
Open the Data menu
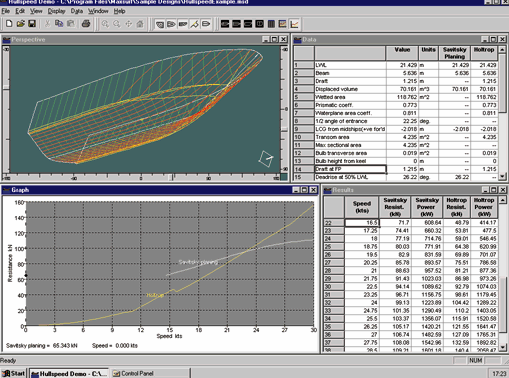[76, 11]
